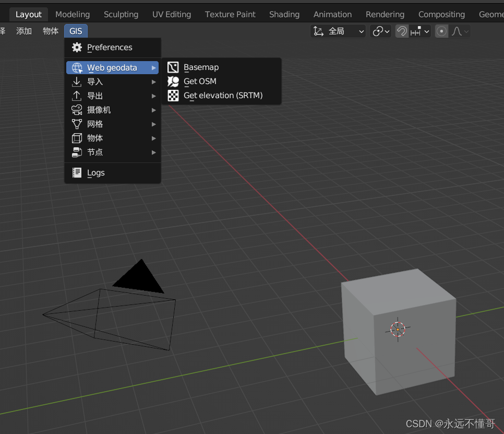Image resolution: width=504 pixels, height=434 pixels.
Task: Click the transform orientation axes icon
Action: point(319,31)
